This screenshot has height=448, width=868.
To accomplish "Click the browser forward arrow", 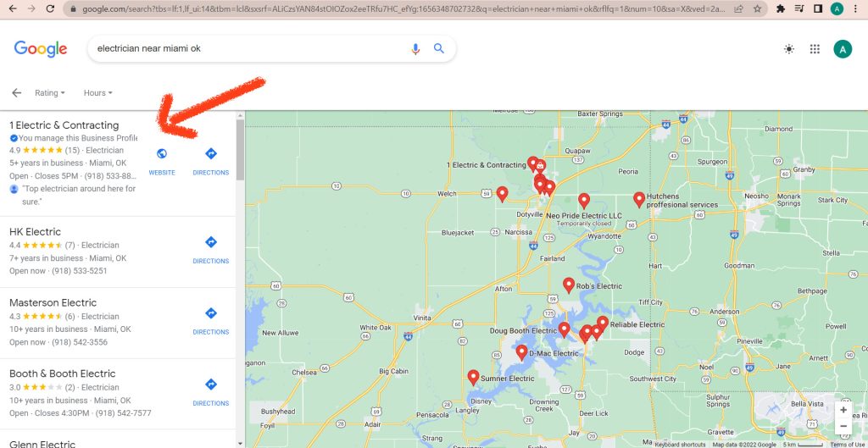I will (x=31, y=8).
